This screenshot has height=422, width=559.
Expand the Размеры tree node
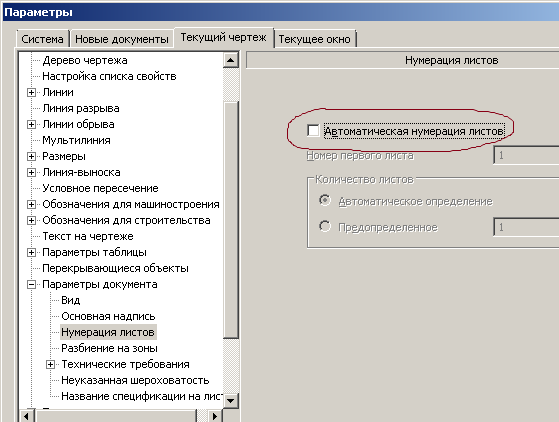[31, 156]
